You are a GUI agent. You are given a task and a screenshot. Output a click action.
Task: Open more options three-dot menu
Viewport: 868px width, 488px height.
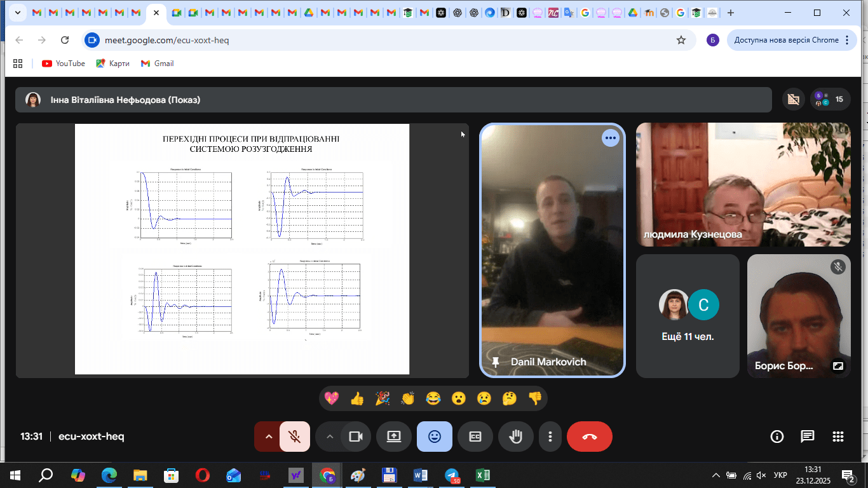[550, 437]
